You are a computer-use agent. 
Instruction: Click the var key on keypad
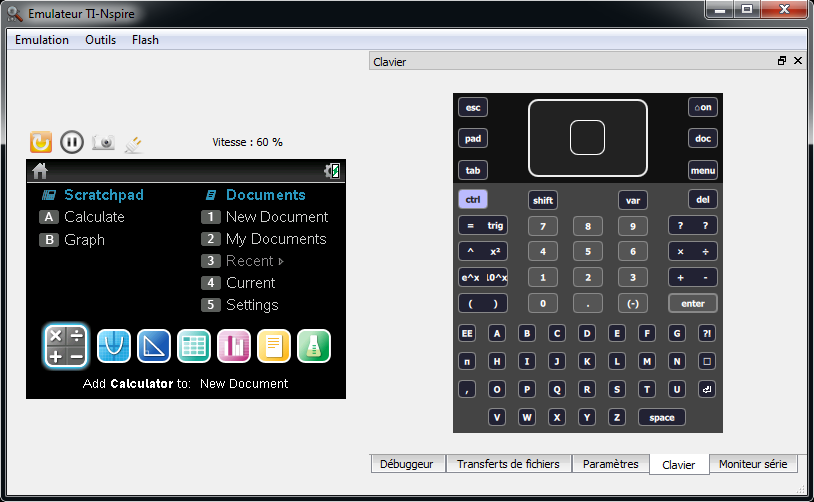(x=633, y=200)
